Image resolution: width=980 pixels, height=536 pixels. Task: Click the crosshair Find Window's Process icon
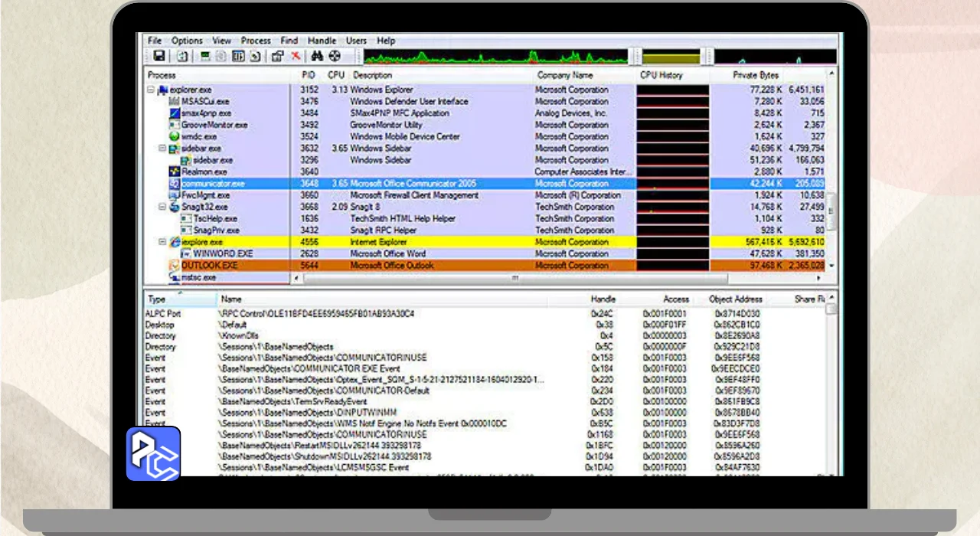335,56
